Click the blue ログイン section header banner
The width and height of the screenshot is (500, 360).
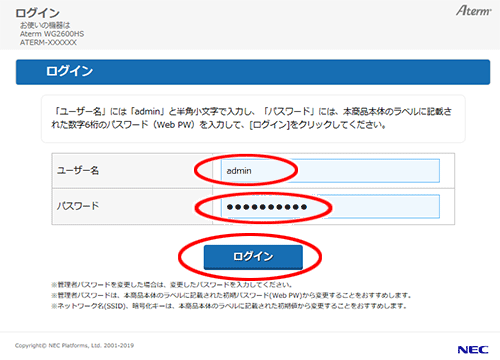[253, 72]
